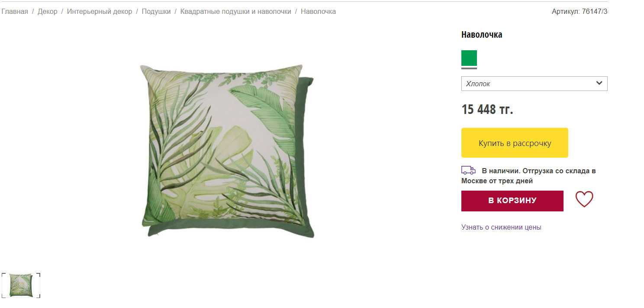This screenshot has height=308, width=644.
Task: Click the bold Наволочка product title
Action: 482,35
